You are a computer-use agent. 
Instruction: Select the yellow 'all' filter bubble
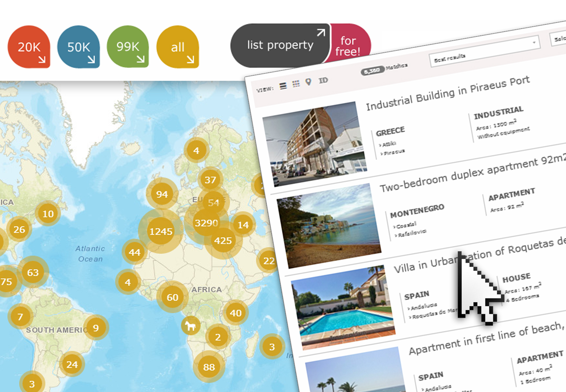pyautogui.click(x=178, y=46)
